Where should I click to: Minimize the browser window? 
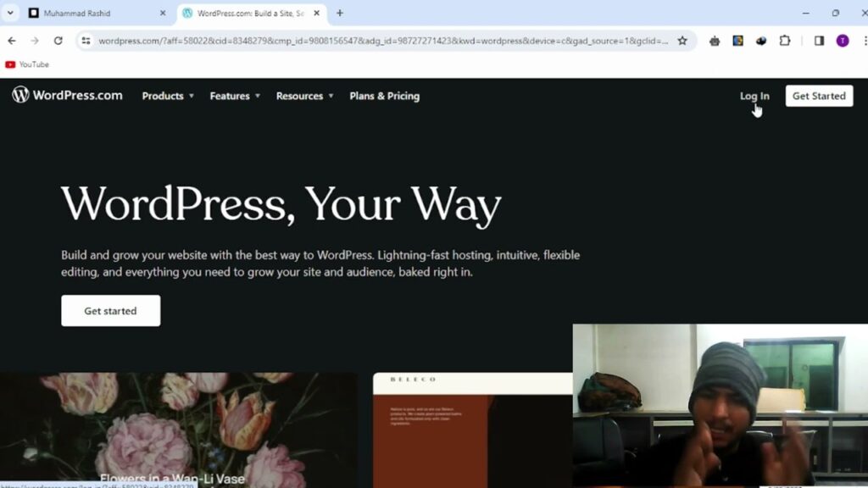click(x=806, y=13)
